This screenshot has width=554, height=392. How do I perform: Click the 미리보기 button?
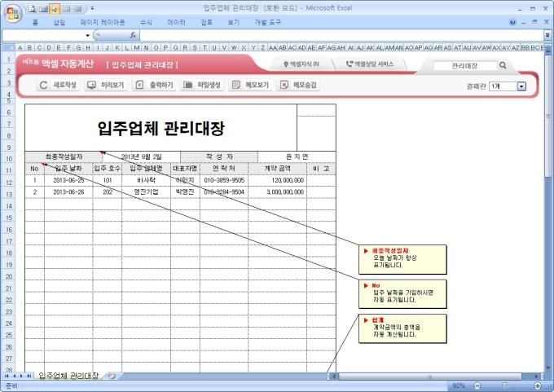(106, 85)
